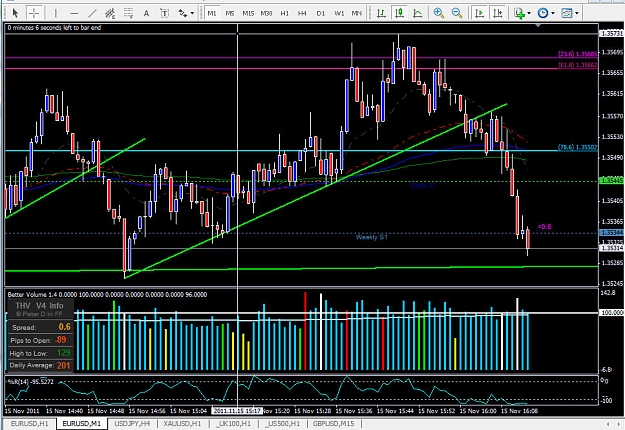Switch to the H4 timeframe
Image resolution: width=625 pixels, height=430 pixels.
pyautogui.click(x=302, y=13)
